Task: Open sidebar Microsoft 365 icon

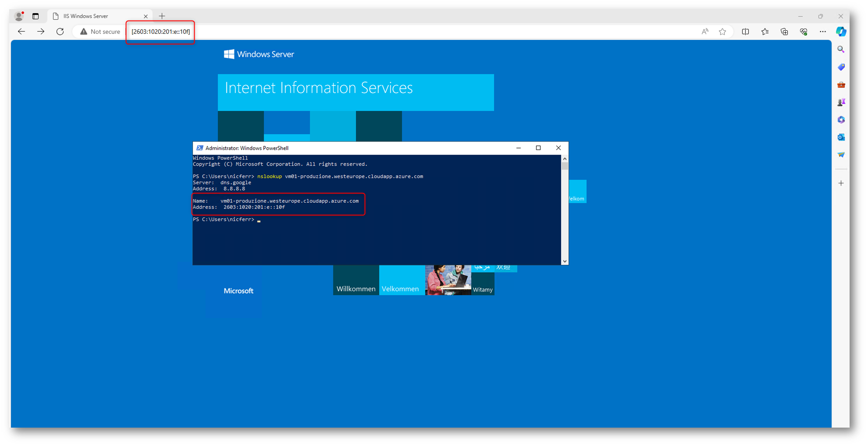Action: tap(841, 120)
